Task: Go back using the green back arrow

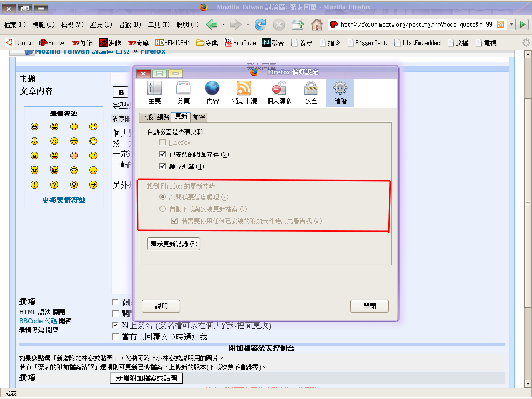Action: point(212,24)
